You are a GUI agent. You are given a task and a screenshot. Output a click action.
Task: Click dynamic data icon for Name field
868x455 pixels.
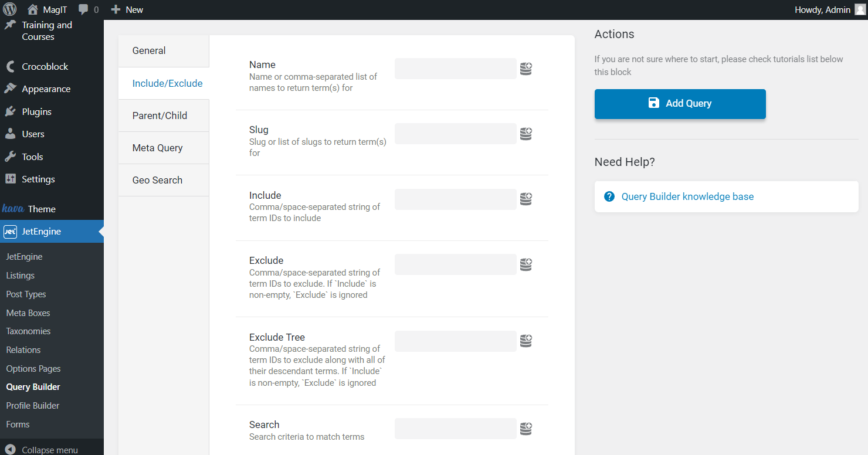[x=526, y=69]
